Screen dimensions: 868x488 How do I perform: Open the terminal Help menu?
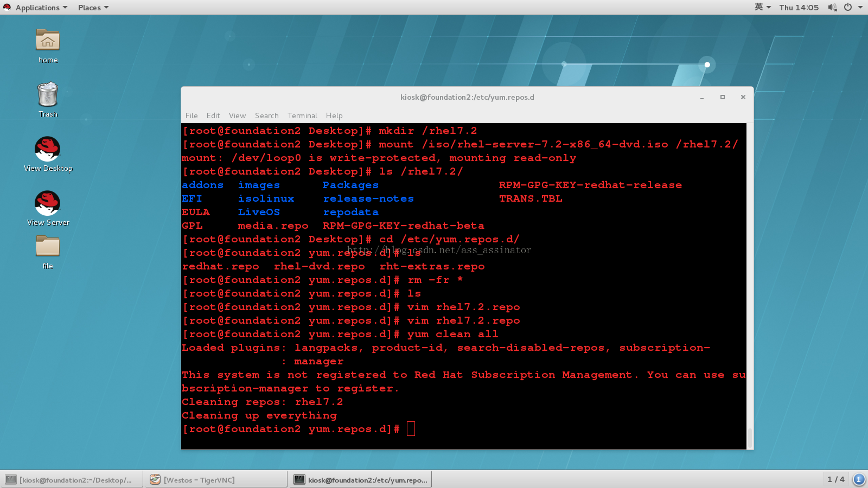pyautogui.click(x=334, y=115)
